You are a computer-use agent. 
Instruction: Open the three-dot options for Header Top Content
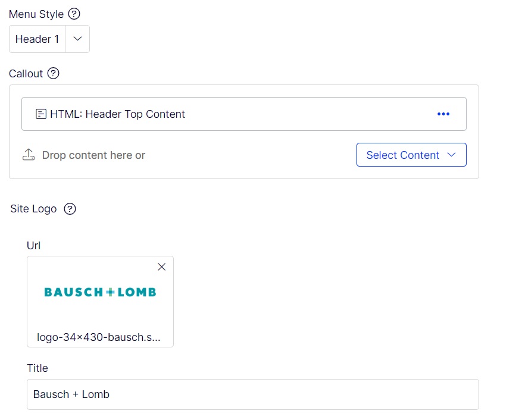(443, 114)
